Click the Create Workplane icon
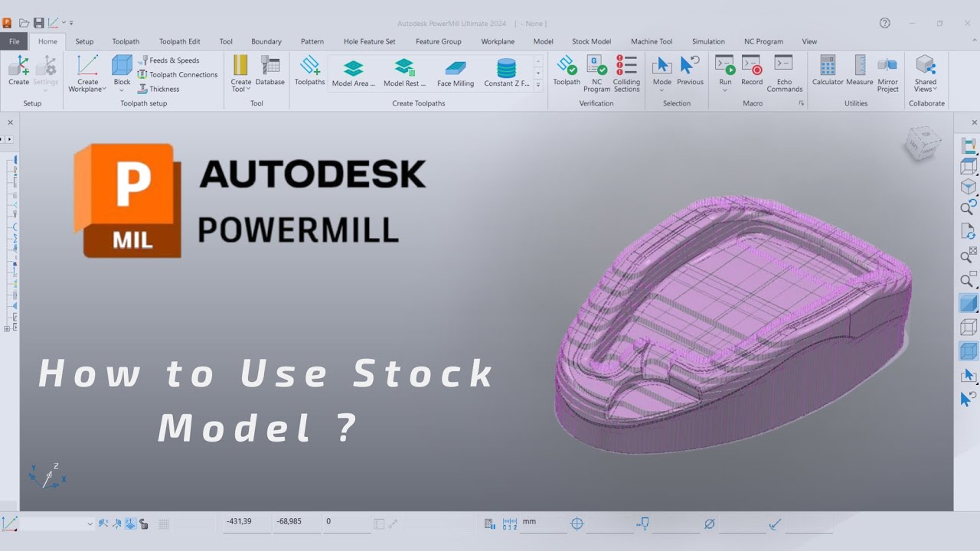 point(88,66)
